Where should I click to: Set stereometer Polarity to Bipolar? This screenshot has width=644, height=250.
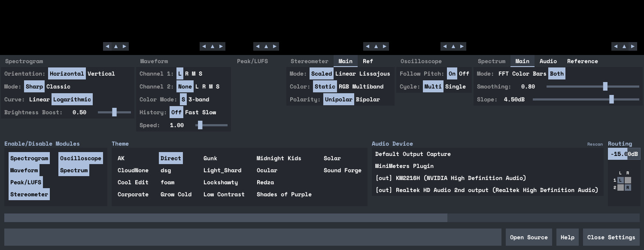tap(368, 99)
